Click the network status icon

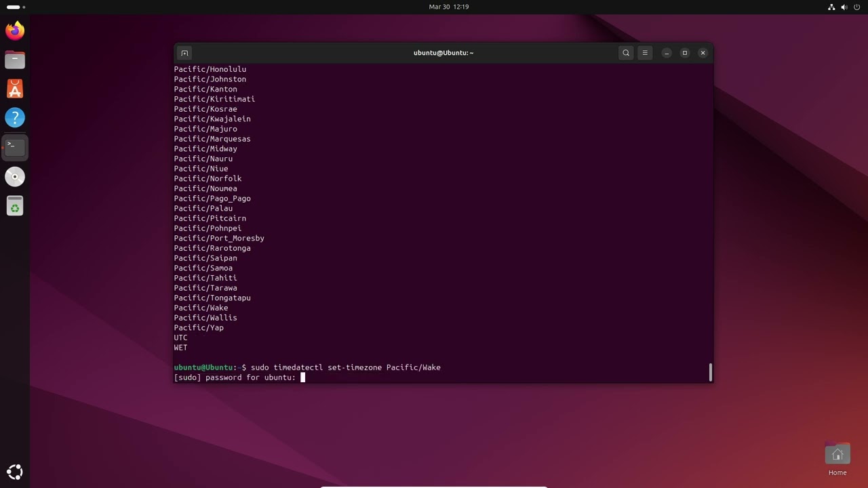tap(831, 7)
